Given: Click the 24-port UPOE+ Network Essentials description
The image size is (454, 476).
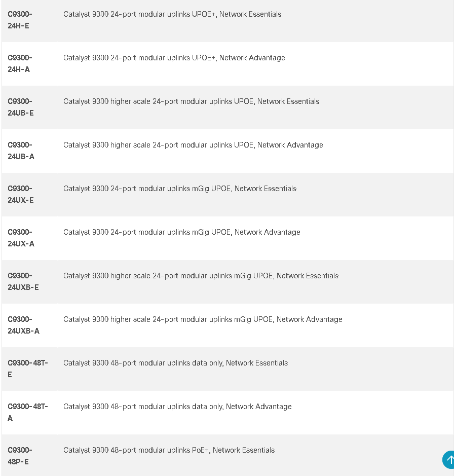Looking at the screenshot, I should (172, 14).
